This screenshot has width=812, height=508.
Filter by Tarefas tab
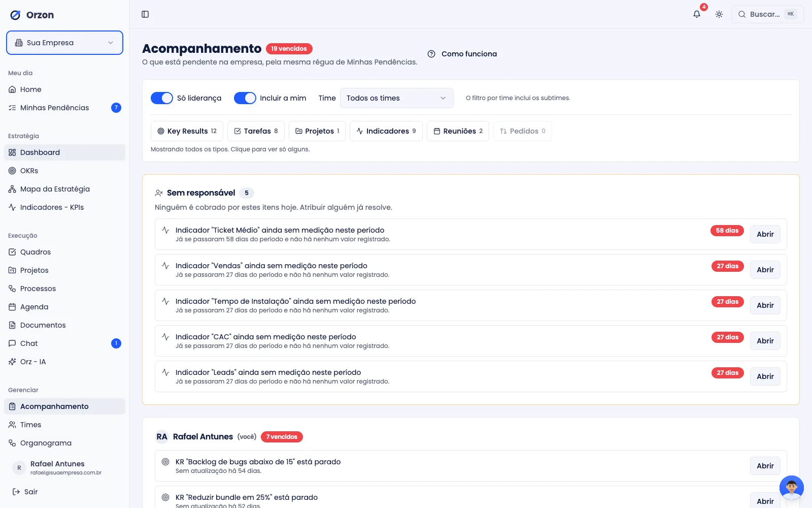[x=256, y=131]
